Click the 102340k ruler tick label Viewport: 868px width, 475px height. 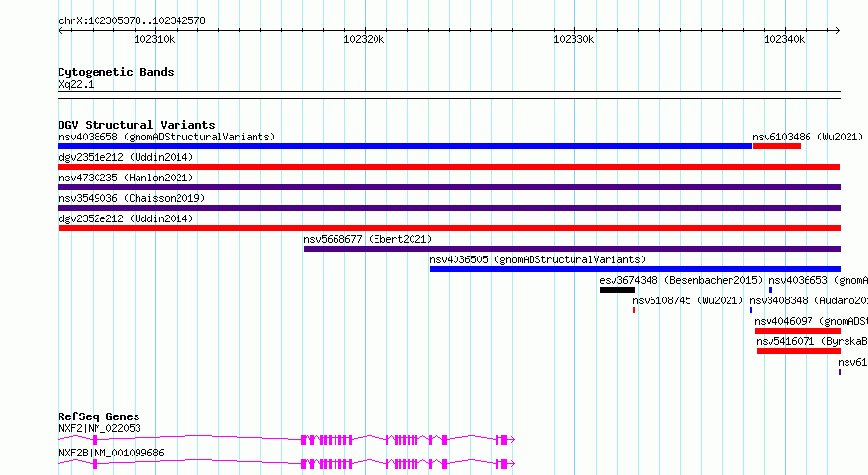(784, 39)
